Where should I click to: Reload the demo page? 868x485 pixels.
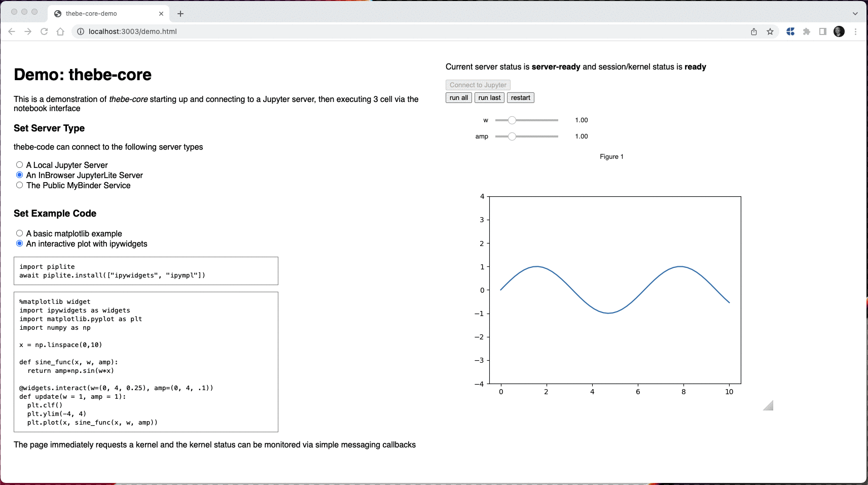(x=44, y=31)
